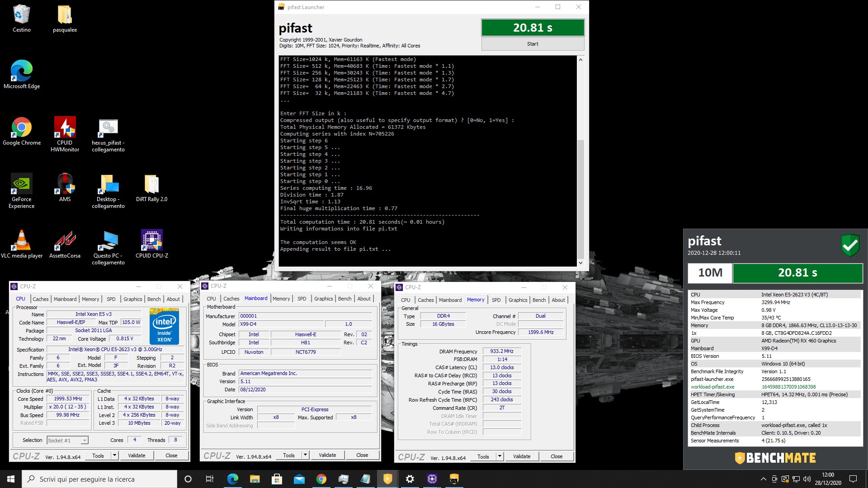
Task: Select the CPU tab in the right CPU-Z window
Action: point(406,300)
